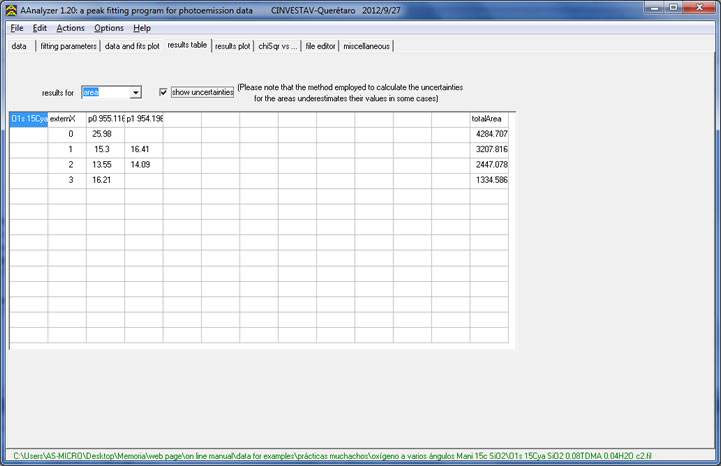Open the chiSqr vs ... tab
The image size is (721, 466).
pyautogui.click(x=278, y=46)
